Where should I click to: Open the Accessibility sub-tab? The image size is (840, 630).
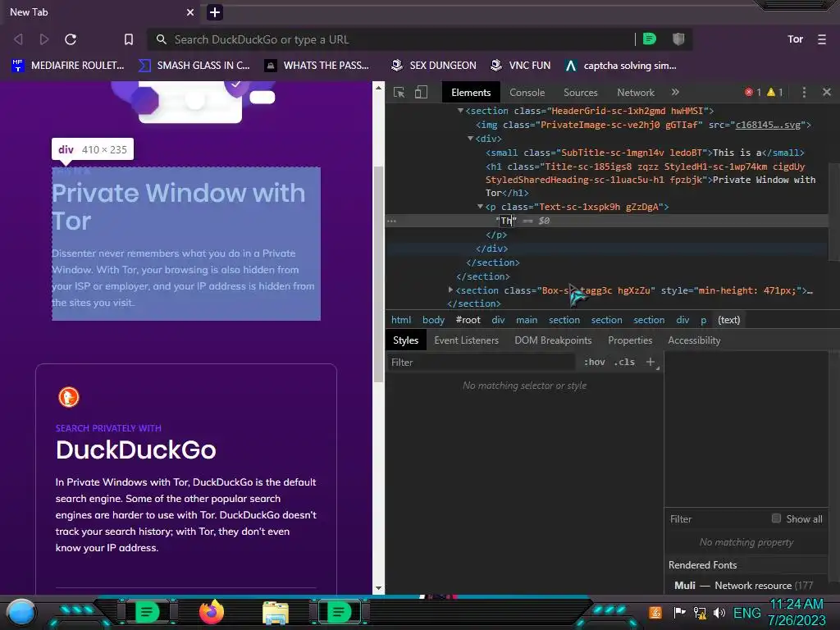[694, 340]
